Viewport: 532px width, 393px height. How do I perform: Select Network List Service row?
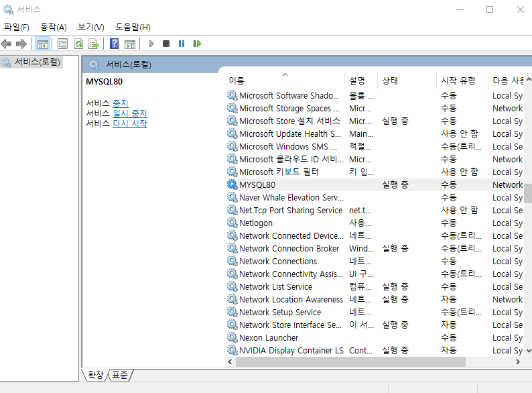tap(375, 286)
